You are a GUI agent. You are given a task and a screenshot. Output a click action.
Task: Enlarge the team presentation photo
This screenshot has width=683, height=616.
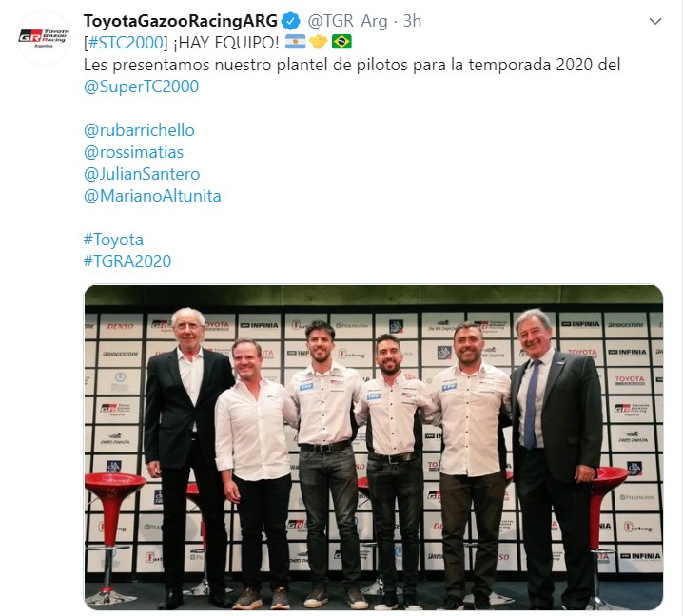pos(373,447)
